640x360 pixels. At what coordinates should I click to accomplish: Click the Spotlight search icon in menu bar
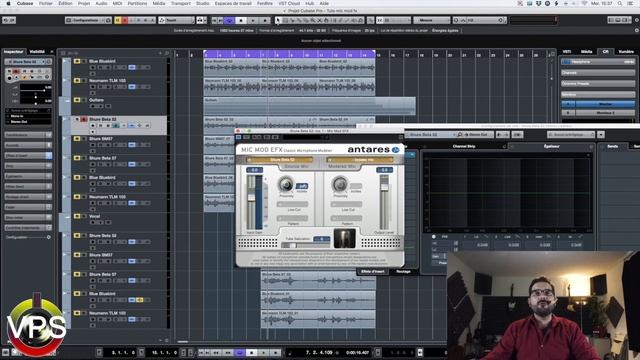[x=620, y=3]
